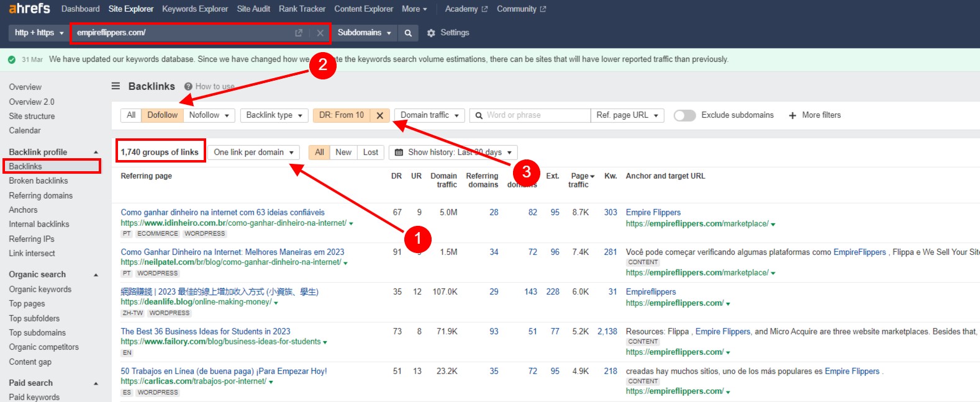Open Site Explorer tab

[131, 9]
